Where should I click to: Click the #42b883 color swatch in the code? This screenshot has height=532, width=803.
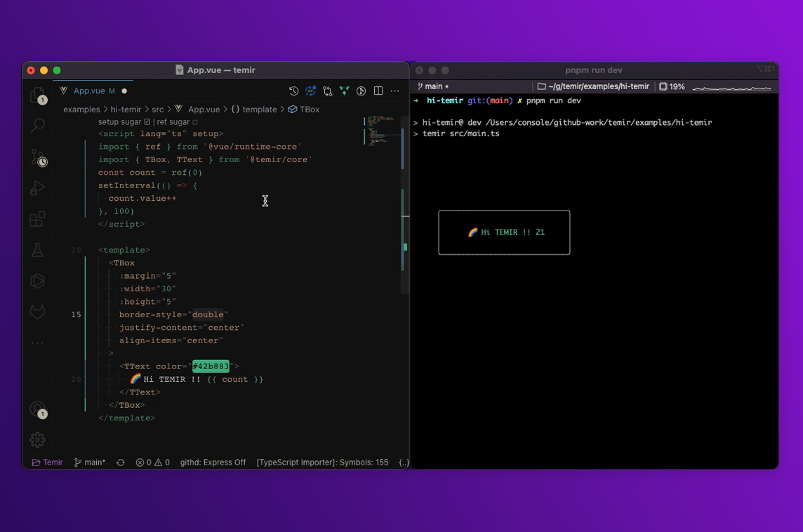[x=211, y=366]
